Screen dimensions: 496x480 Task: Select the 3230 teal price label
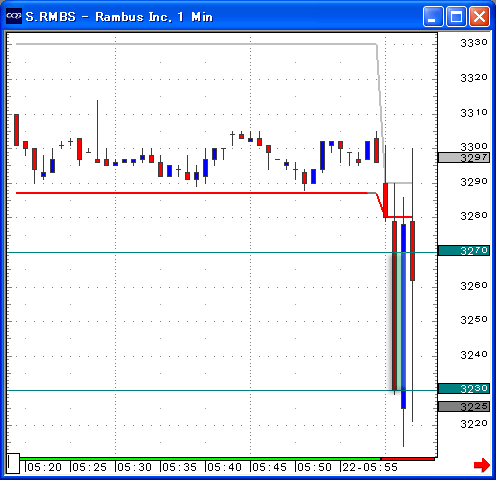(464, 389)
